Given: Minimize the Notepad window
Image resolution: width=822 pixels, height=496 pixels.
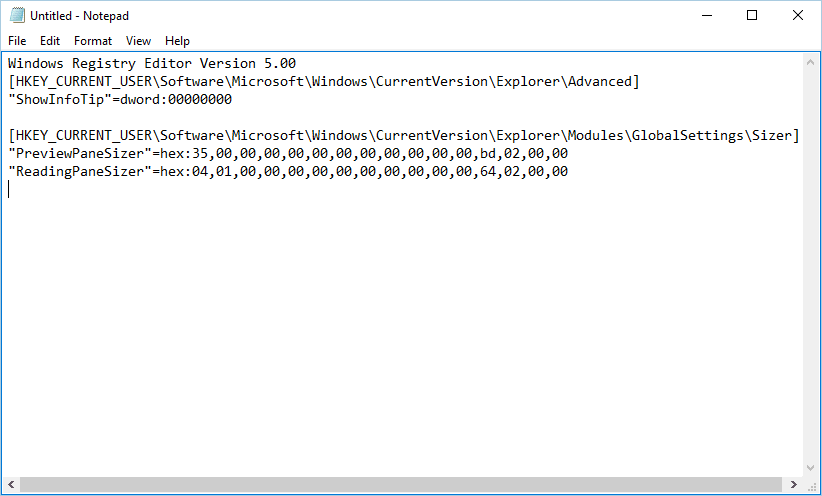Looking at the screenshot, I should tap(707, 16).
